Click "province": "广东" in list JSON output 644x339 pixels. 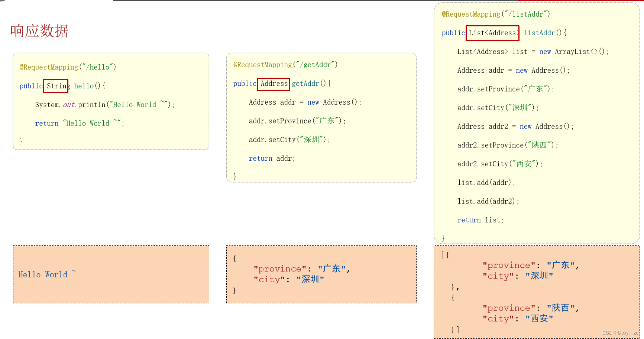coord(531,265)
